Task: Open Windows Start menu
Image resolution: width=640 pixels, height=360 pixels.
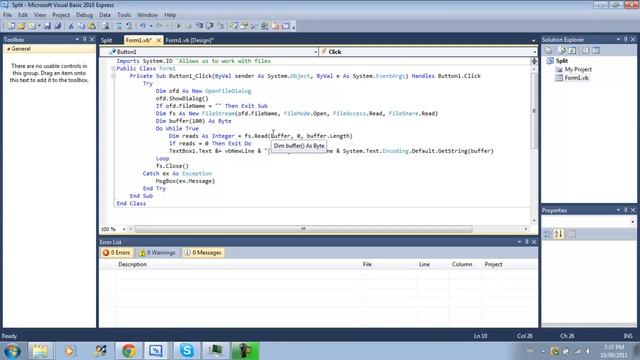Action: [x=12, y=351]
